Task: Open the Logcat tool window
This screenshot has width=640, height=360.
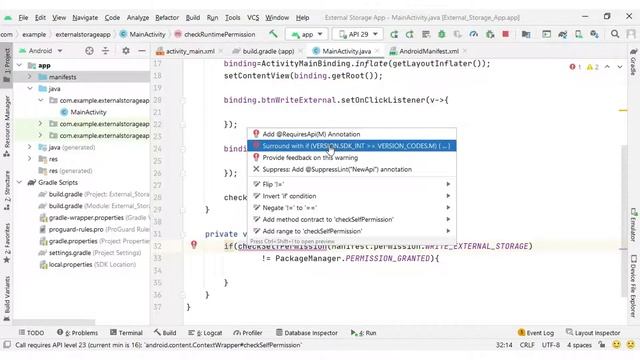Action: click(205, 333)
